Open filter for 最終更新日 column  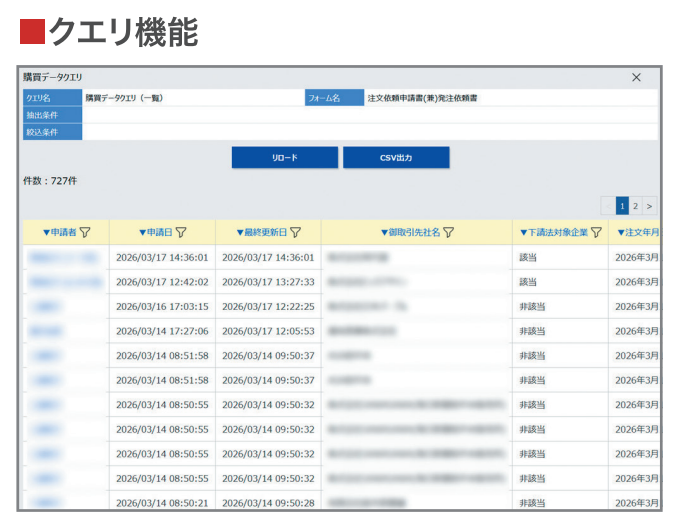(x=295, y=233)
